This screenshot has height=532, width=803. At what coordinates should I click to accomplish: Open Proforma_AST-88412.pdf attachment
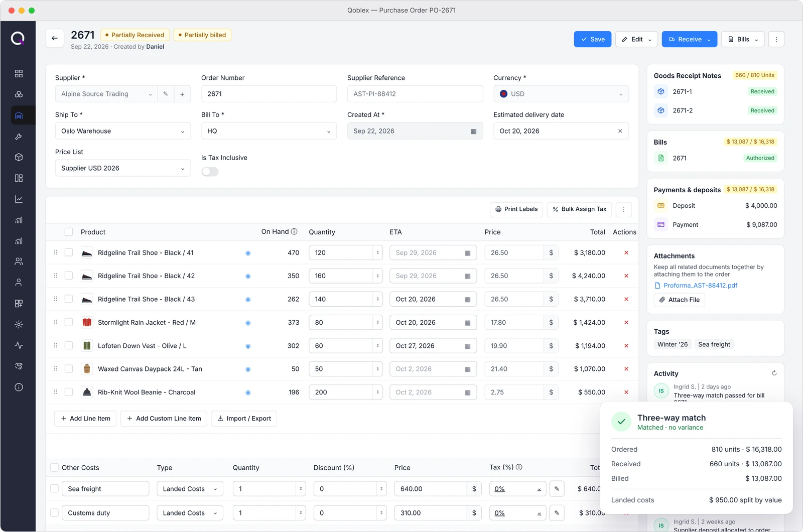click(x=700, y=286)
